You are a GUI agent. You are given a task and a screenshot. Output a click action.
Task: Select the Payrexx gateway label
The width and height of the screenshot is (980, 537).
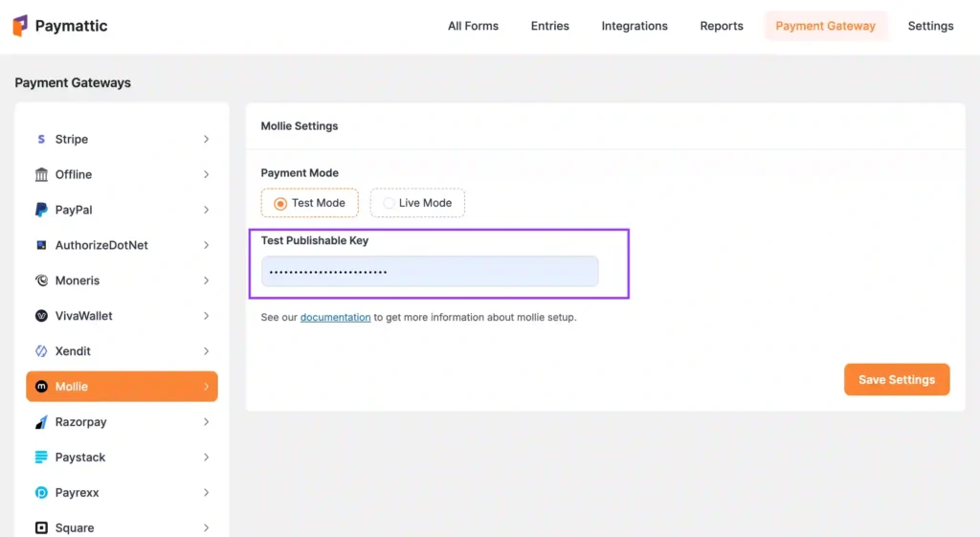point(77,493)
